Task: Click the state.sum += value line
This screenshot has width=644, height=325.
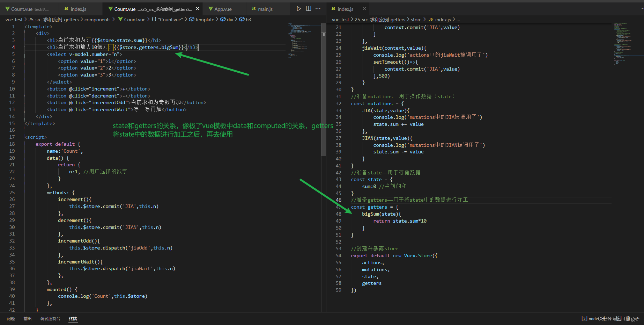Action: click(399, 124)
